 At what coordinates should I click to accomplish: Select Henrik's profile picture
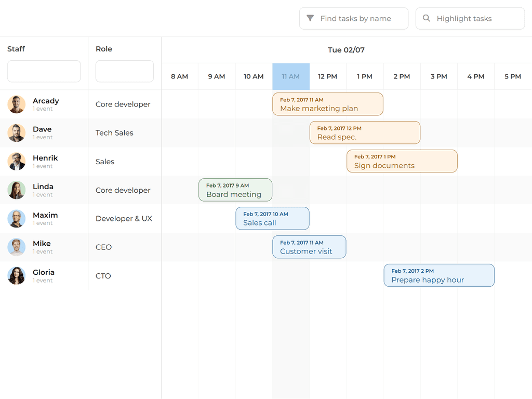[x=17, y=162]
